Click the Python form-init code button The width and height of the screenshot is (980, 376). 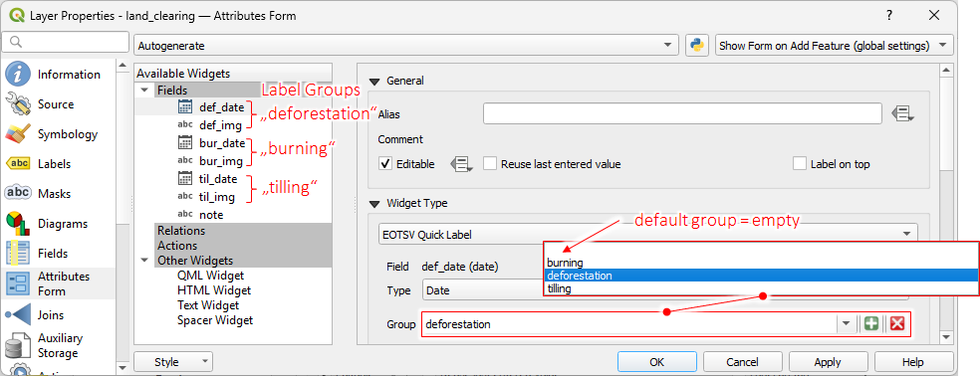pos(696,46)
